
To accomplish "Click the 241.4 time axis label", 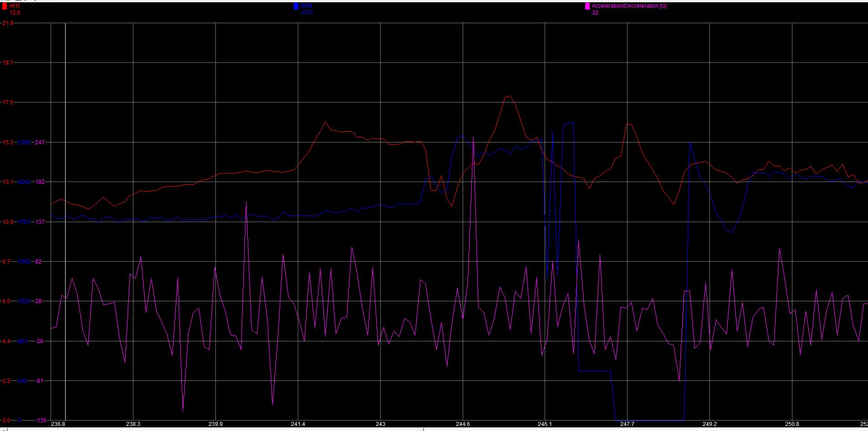I will (x=298, y=424).
